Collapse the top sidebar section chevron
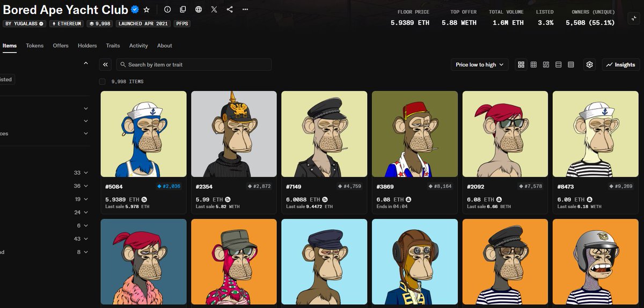This screenshot has width=644, height=308. click(x=86, y=63)
